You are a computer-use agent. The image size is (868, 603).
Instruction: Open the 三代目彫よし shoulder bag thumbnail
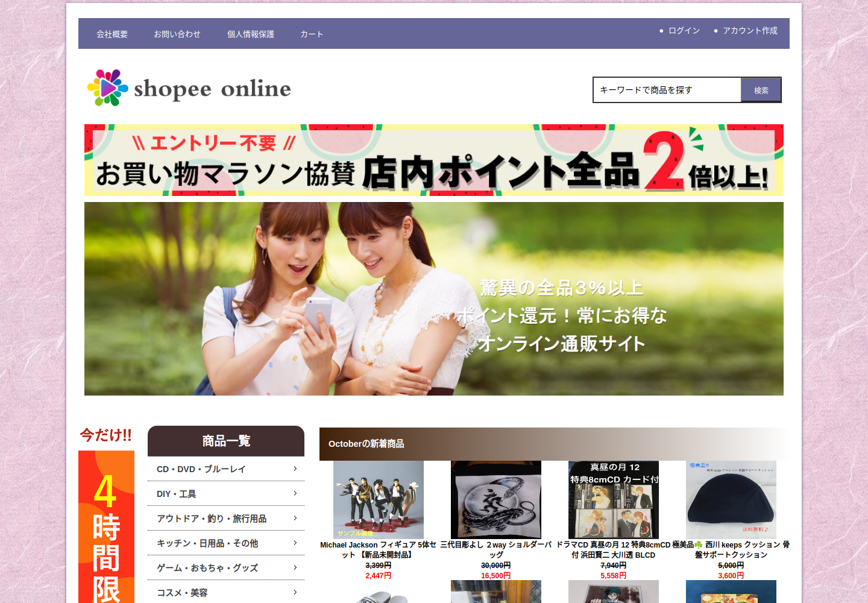(496, 500)
